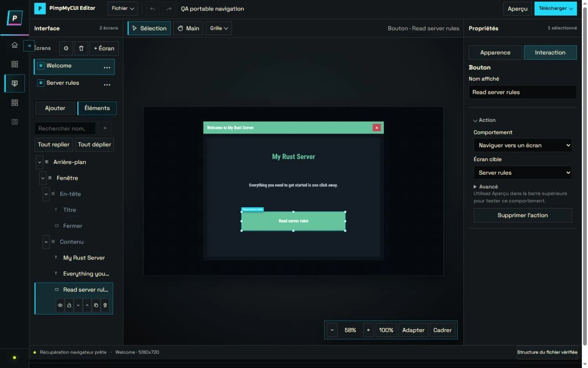
Task: Open the Comportement combo box
Action: click(523, 145)
